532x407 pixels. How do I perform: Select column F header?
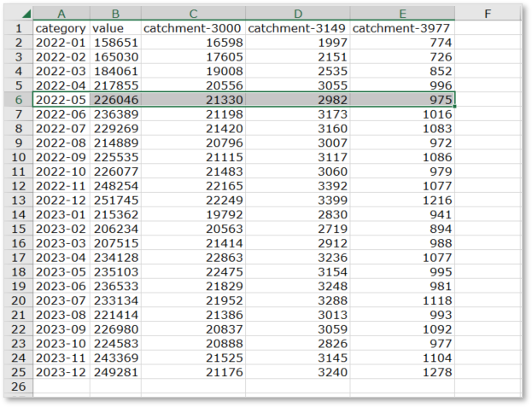coord(487,14)
